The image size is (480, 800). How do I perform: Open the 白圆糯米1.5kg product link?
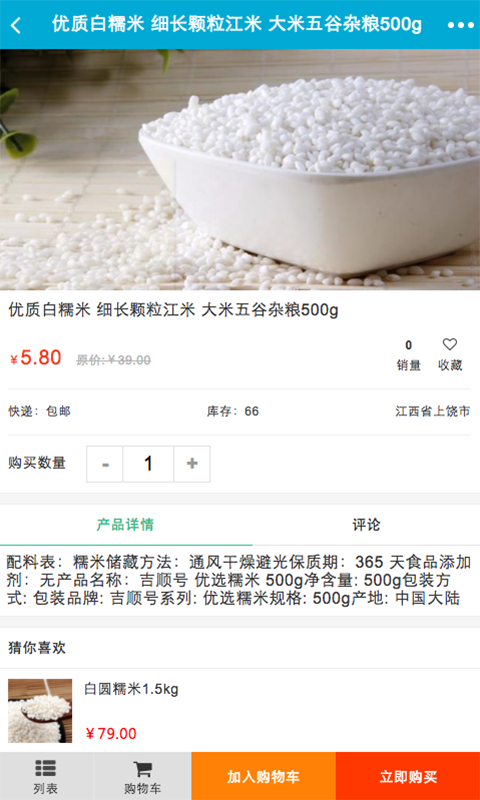click(x=132, y=689)
